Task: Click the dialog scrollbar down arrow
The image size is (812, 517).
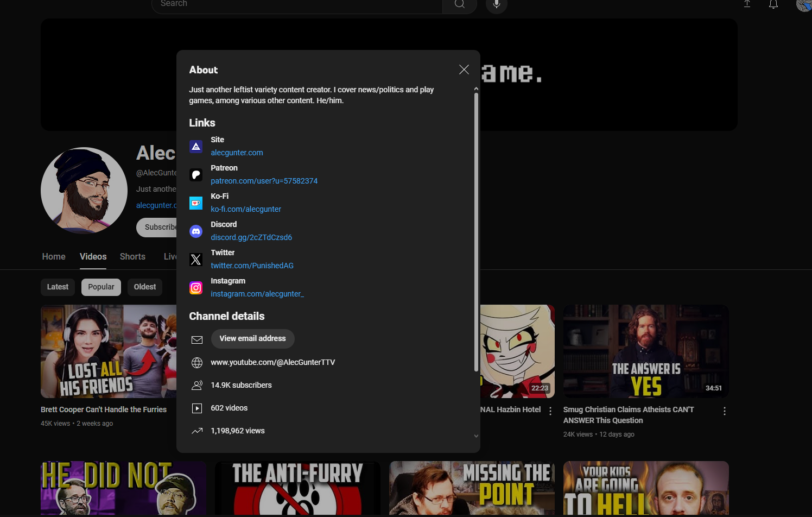Action: tap(476, 436)
